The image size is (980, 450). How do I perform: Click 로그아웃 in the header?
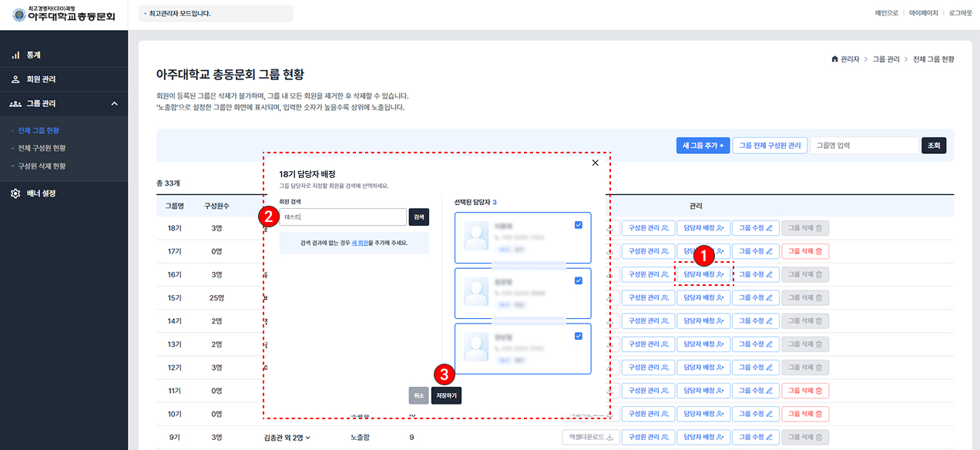click(960, 13)
